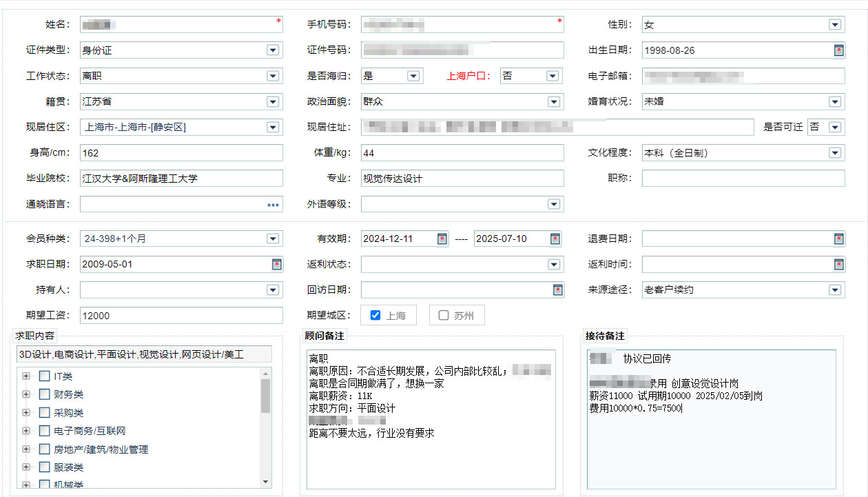
Task: Expand the 房地产/建筑/物业管理 tree node
Action: (26, 449)
